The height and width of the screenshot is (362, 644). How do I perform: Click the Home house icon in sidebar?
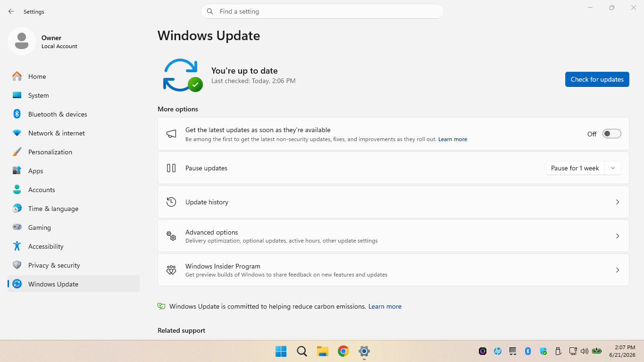point(17,76)
